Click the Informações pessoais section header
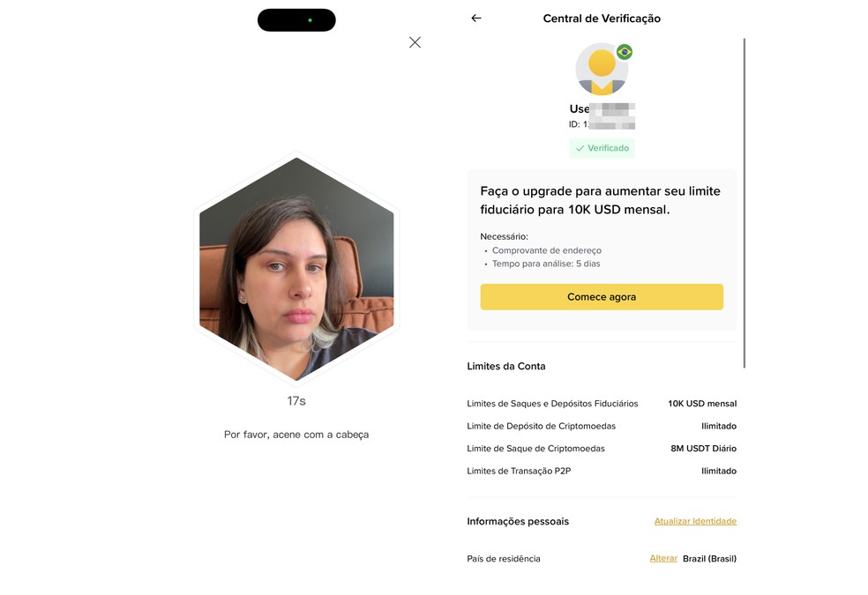This screenshot has width=868, height=595. pyautogui.click(x=518, y=521)
